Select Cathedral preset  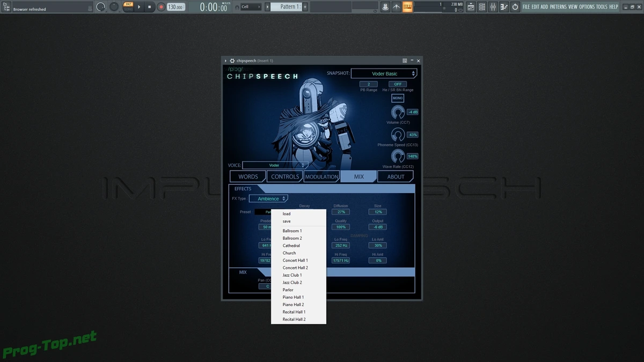(298, 246)
